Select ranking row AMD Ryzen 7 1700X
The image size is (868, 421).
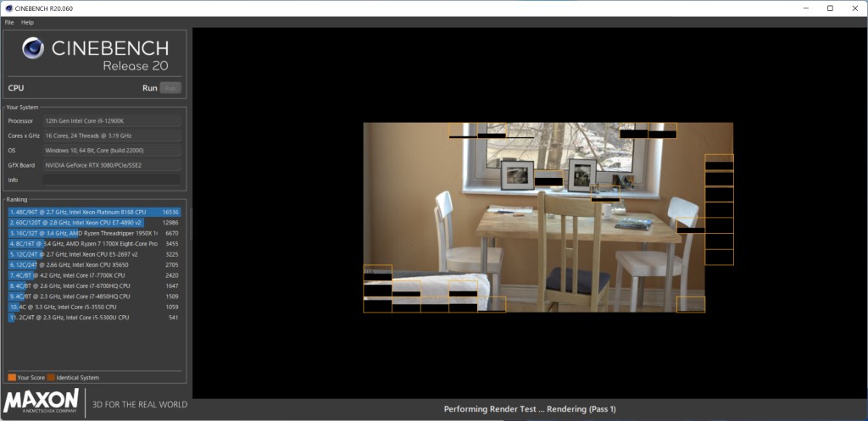click(94, 243)
